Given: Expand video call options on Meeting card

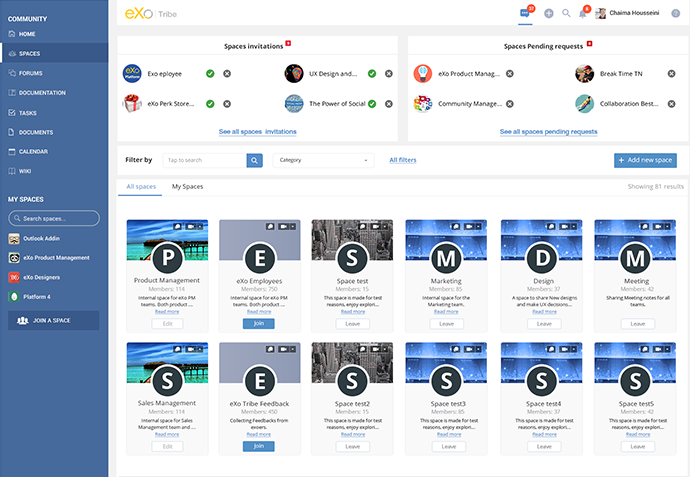Looking at the screenshot, I should (x=668, y=226).
